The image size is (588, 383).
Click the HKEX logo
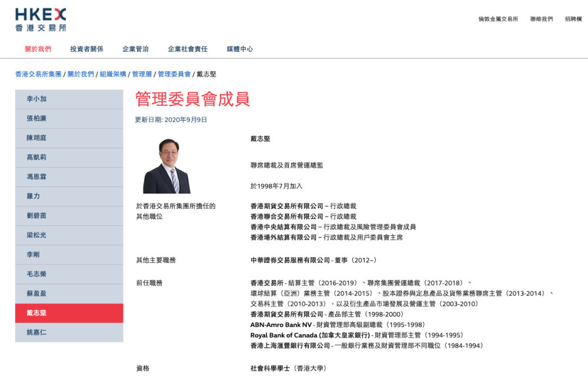[41, 20]
